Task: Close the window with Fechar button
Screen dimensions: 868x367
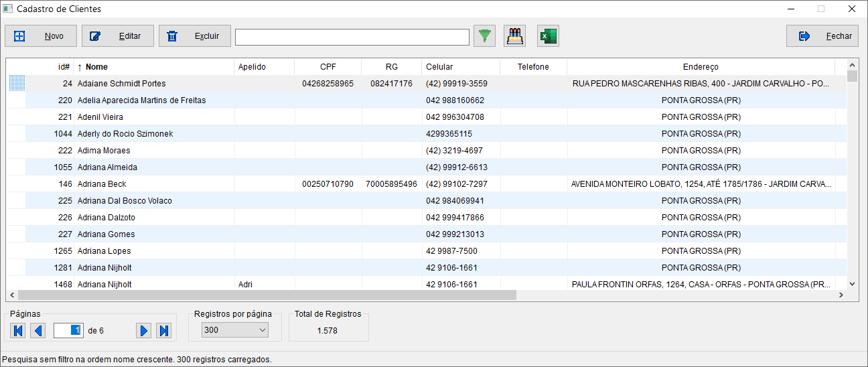Action: (822, 36)
